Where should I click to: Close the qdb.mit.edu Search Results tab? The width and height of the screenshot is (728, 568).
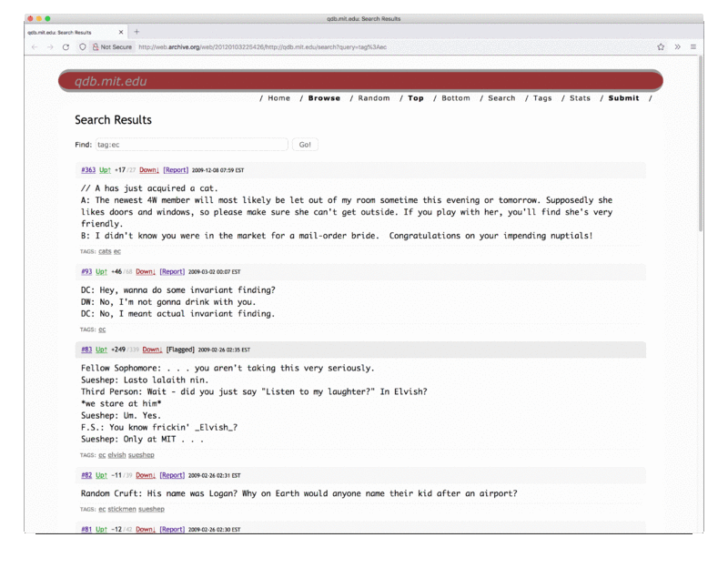(123, 32)
